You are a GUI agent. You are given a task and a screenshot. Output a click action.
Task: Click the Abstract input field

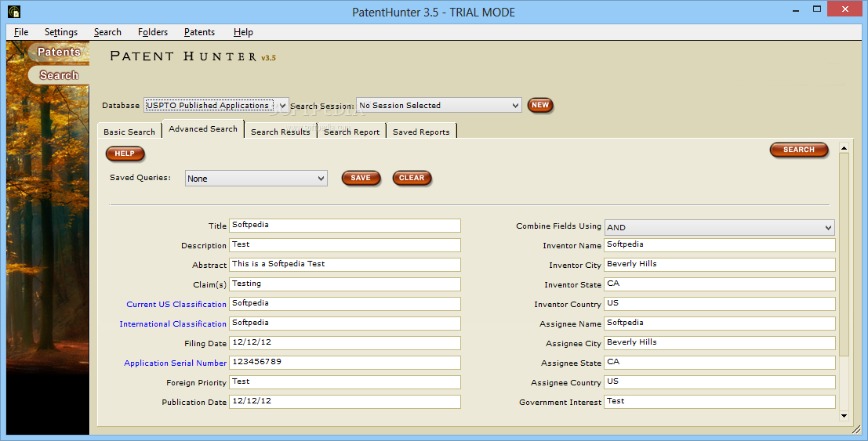coord(345,265)
